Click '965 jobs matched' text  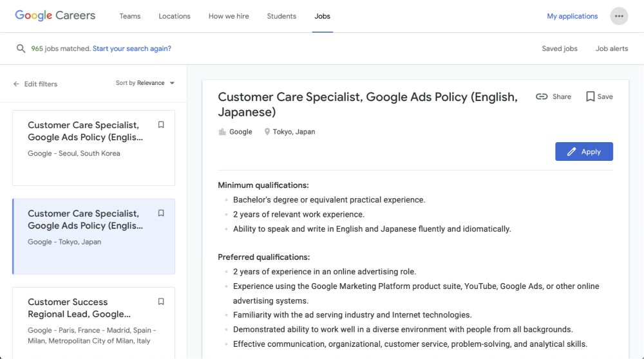pyautogui.click(x=61, y=48)
